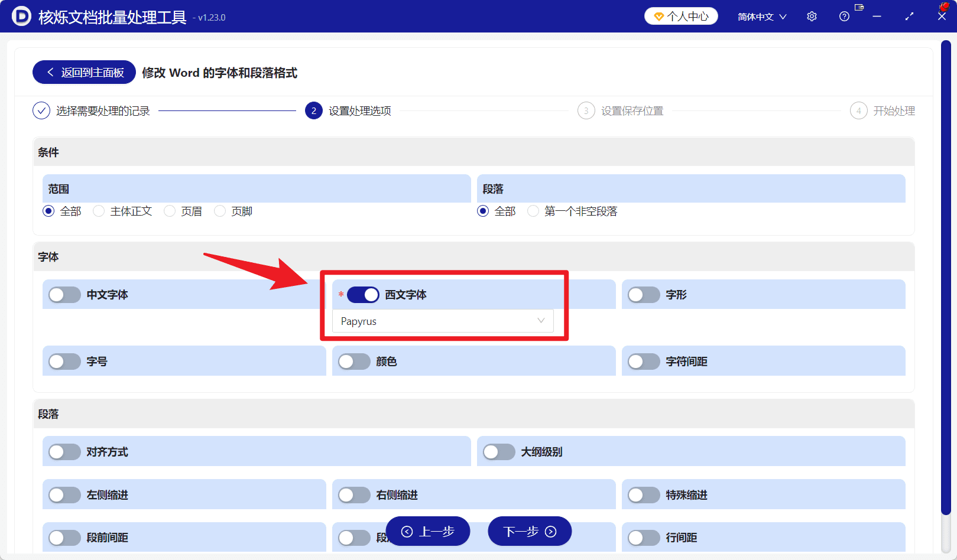The image size is (957, 560).
Task: Enable the 右侧缩进 toggle
Action: [x=354, y=495]
